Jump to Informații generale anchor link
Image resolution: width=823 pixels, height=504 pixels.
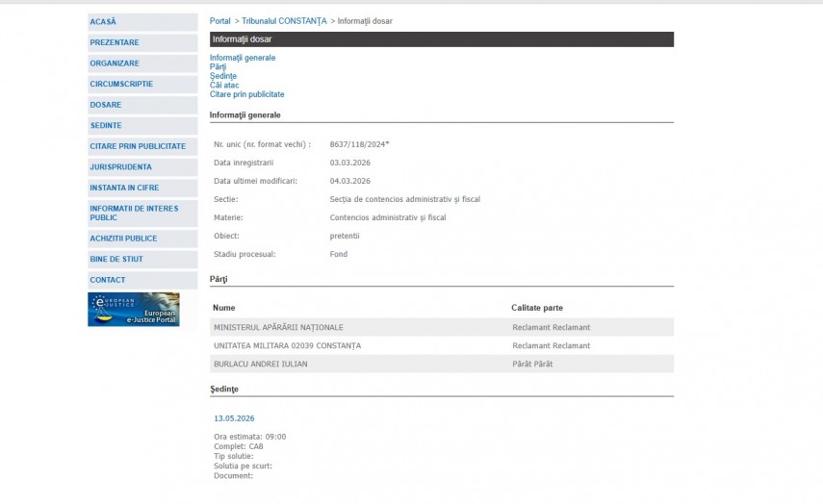tap(243, 58)
